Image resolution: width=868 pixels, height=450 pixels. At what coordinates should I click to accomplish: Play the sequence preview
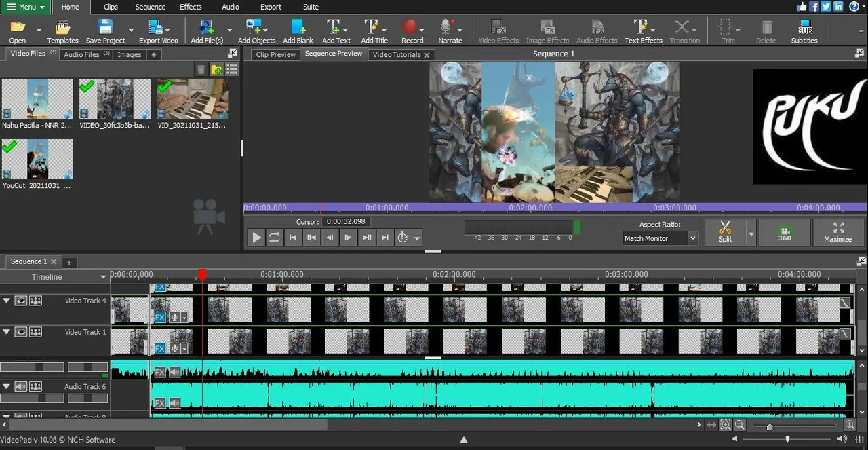(256, 237)
